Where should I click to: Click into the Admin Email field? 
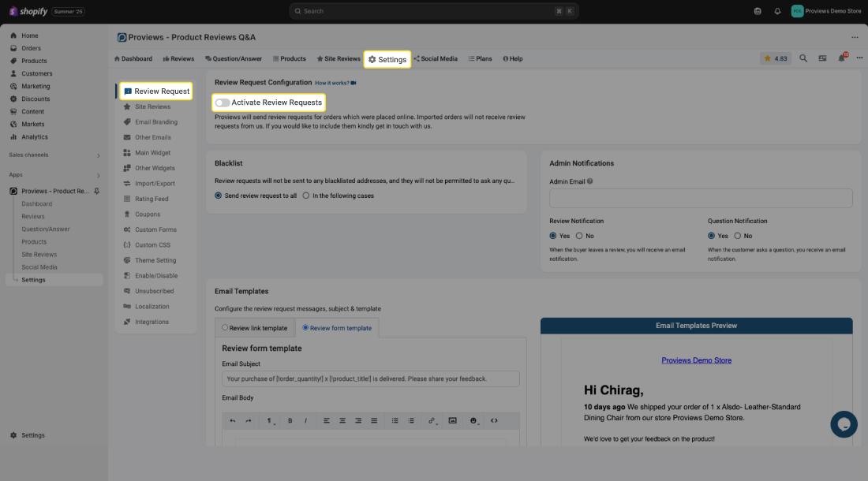(x=701, y=198)
